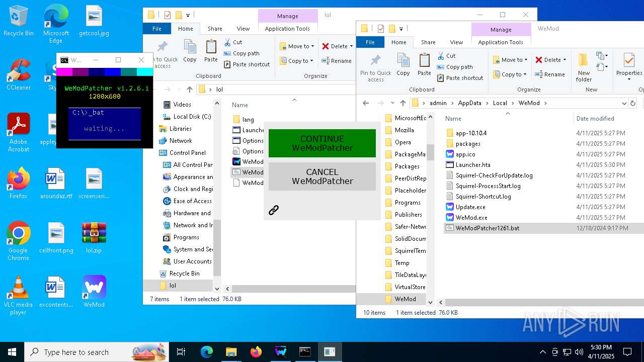The width and height of the screenshot is (644, 362).
Task: Click Rename in WeMod window ribbon
Action: pos(550,74)
